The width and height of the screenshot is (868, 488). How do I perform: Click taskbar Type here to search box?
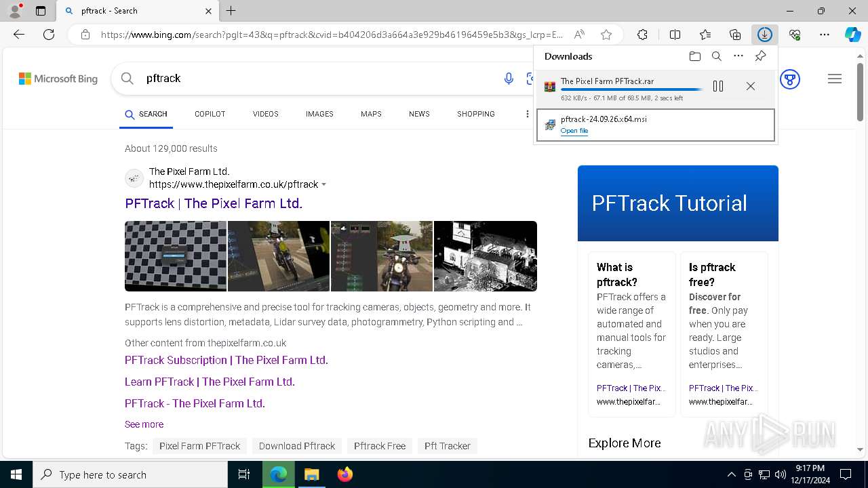pos(130,474)
